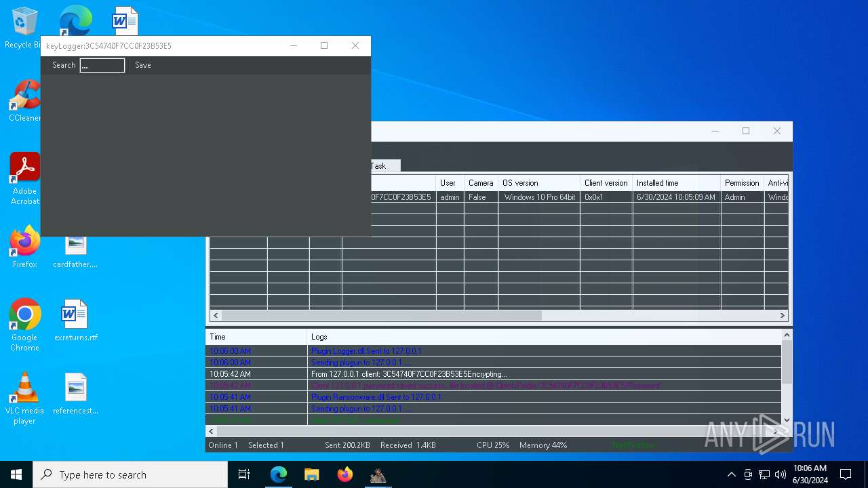Screen dimensions: 868x488
Task: Minimize the keyLogger window
Action: point(294,45)
